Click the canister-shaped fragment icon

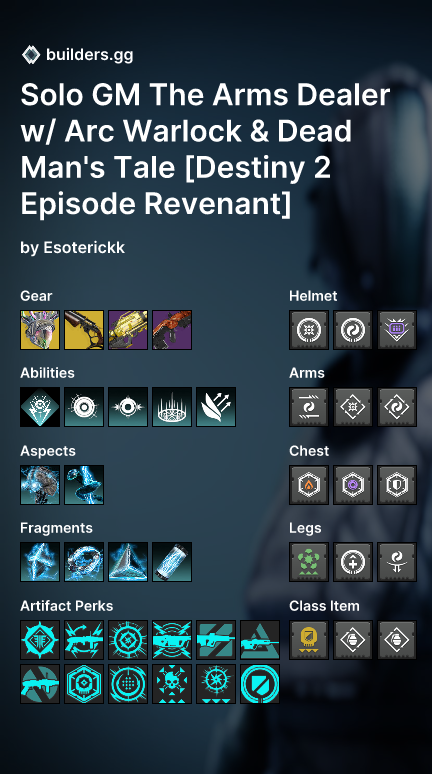172,562
